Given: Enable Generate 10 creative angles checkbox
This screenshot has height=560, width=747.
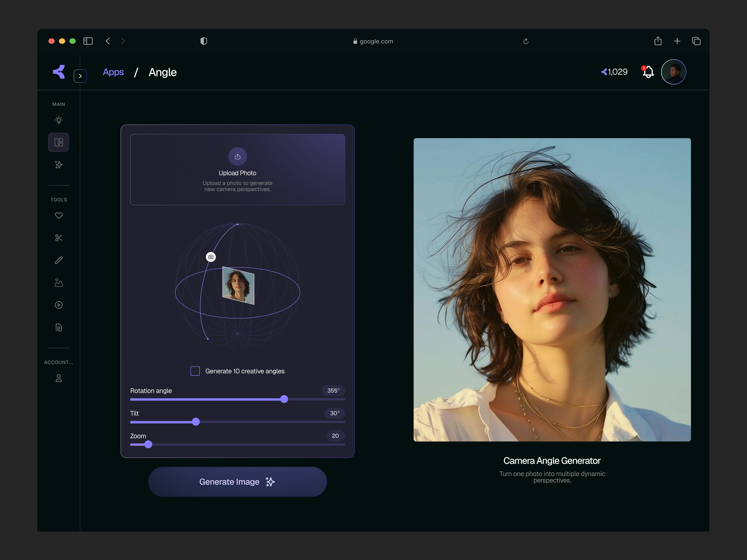Looking at the screenshot, I should tap(195, 371).
